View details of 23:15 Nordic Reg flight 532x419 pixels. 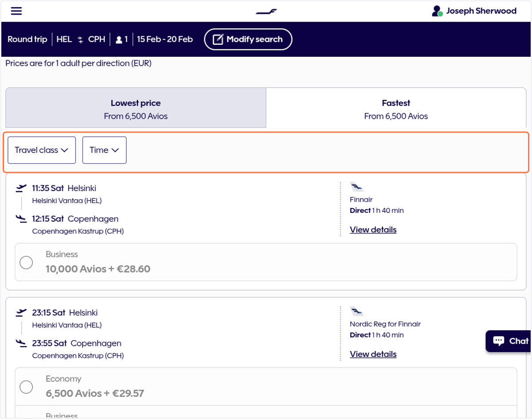(x=373, y=354)
